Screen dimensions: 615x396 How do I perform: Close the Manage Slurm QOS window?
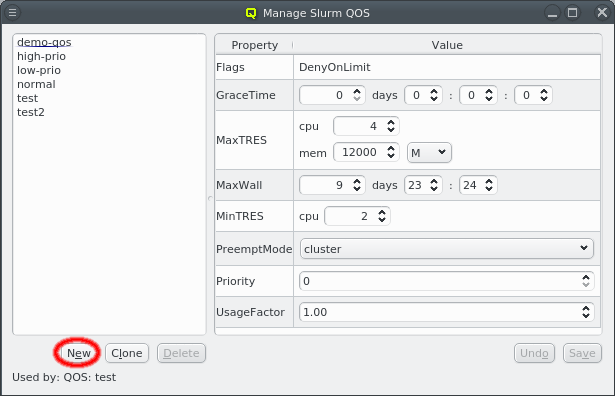click(x=602, y=13)
